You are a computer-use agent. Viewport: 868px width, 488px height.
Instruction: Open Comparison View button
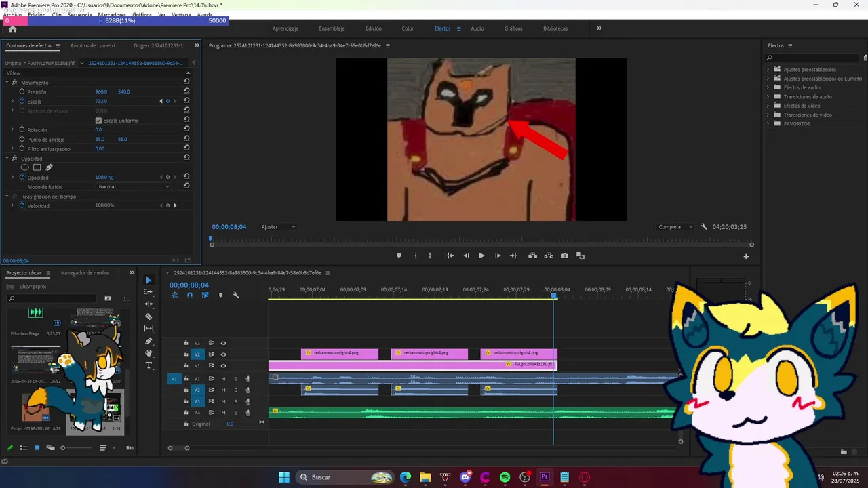coord(580,256)
